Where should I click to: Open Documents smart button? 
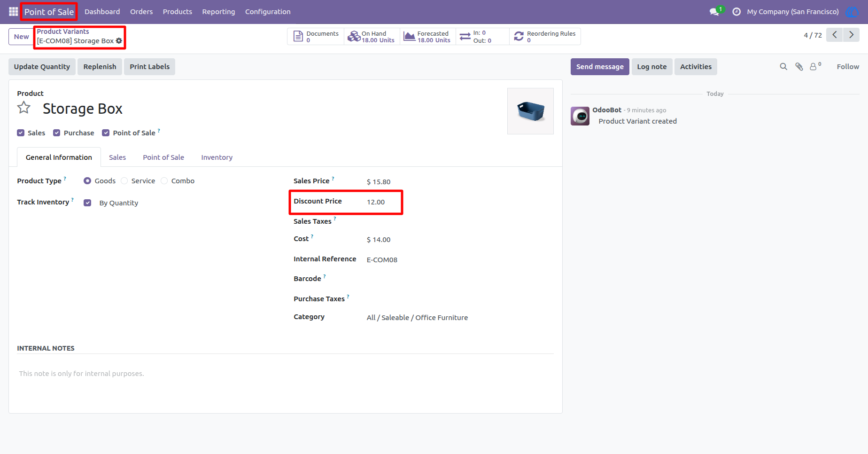(316, 37)
